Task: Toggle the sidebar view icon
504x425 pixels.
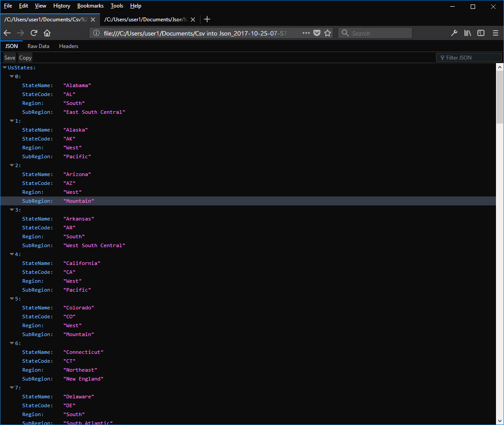Action: pos(481,33)
